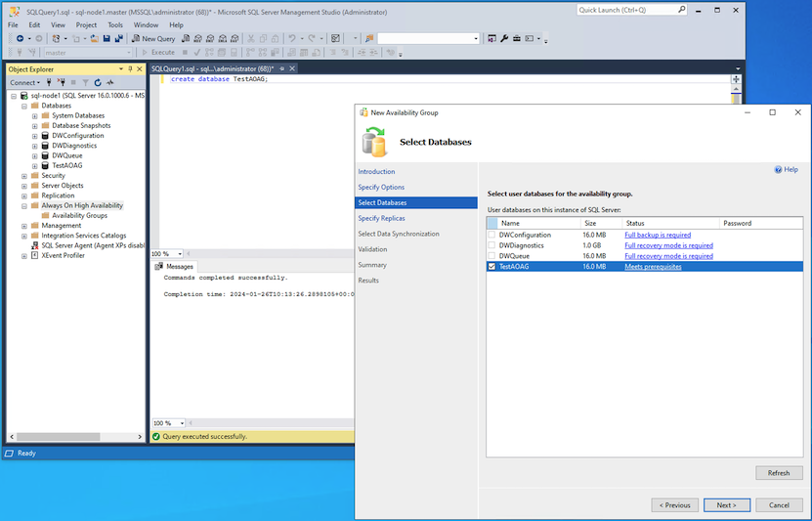Sort by the Name column header
The width and height of the screenshot is (812, 521).
point(539,223)
